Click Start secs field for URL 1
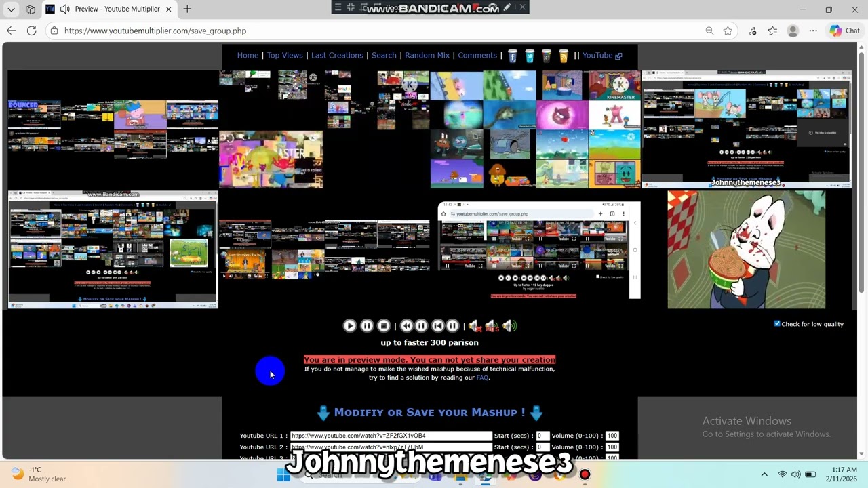Image resolution: width=868 pixels, height=488 pixels. (542, 436)
